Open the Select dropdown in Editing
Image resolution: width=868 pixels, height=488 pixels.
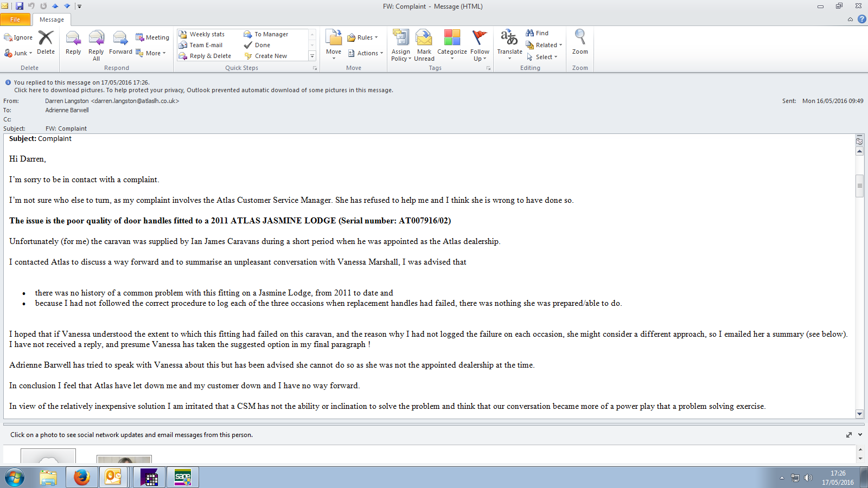[x=542, y=57]
